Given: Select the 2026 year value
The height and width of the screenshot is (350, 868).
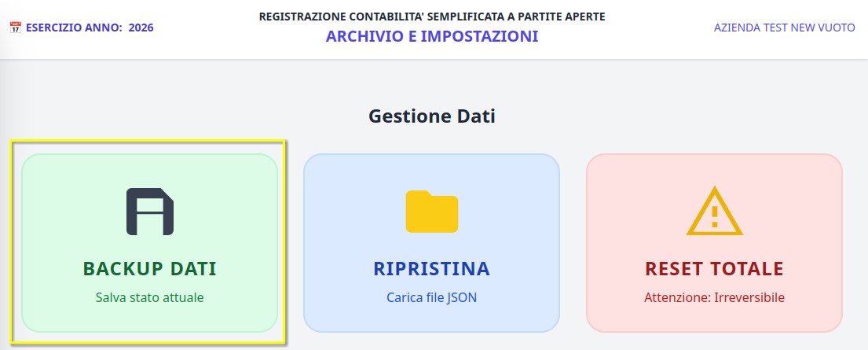Looking at the screenshot, I should [x=141, y=28].
